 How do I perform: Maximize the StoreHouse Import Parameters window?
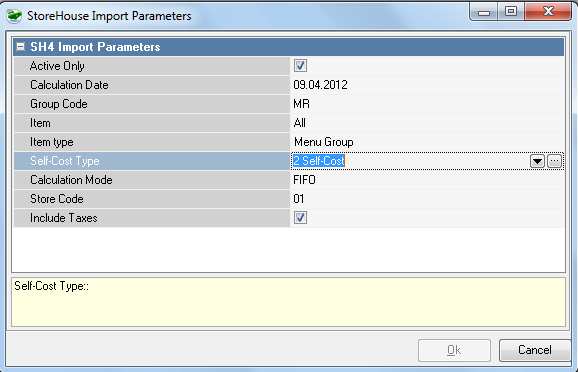point(511,12)
